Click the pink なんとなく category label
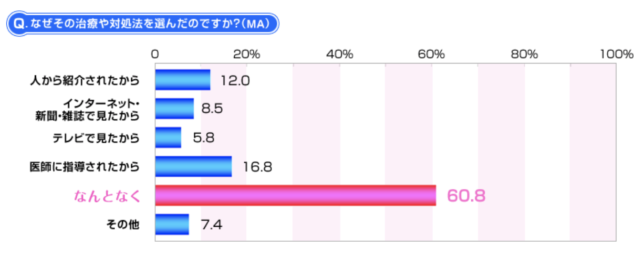Viewport: 644px width, 254px height. (107, 196)
